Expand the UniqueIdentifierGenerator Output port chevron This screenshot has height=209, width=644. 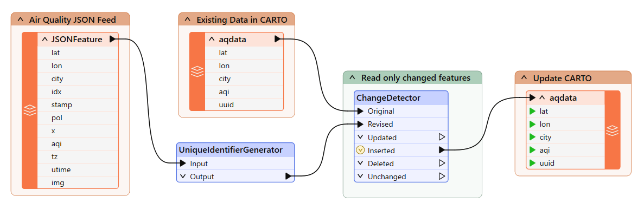pos(183,177)
